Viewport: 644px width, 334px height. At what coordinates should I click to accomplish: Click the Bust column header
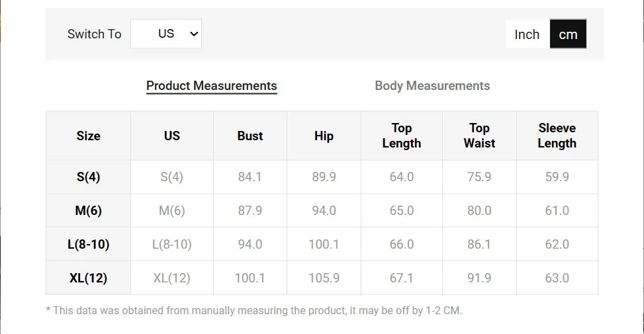pos(250,136)
